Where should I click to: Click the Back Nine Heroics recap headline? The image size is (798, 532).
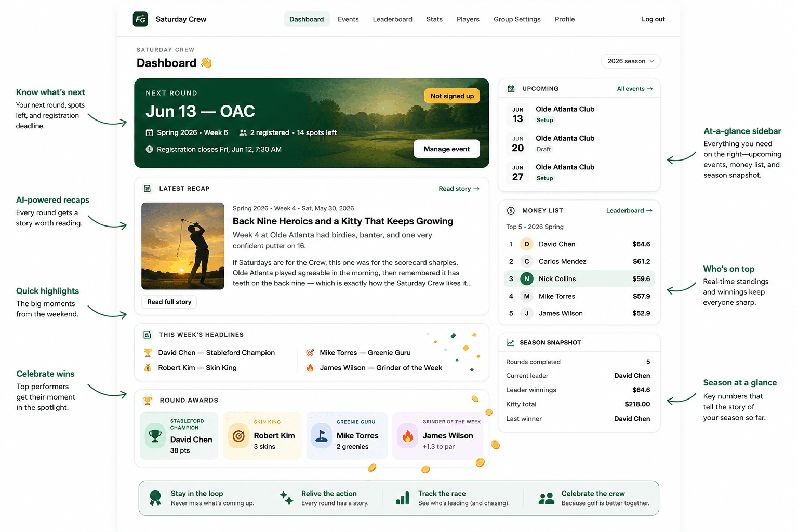click(343, 221)
